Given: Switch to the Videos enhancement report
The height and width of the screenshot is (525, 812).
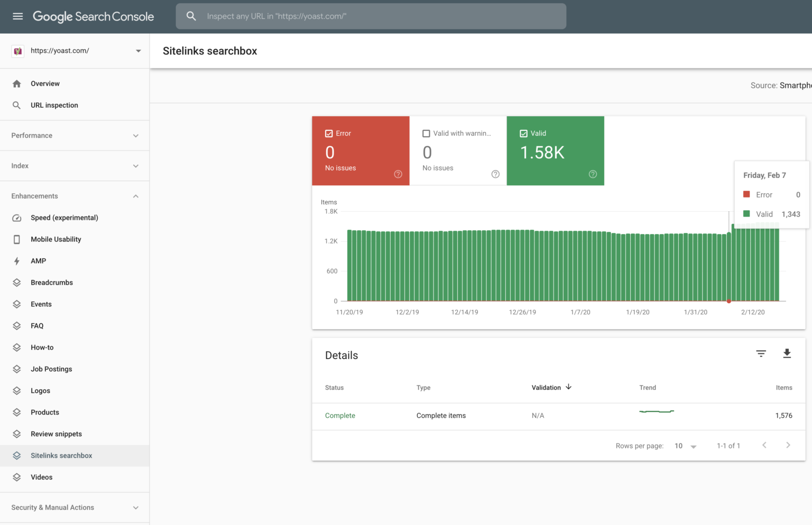Looking at the screenshot, I should point(41,477).
